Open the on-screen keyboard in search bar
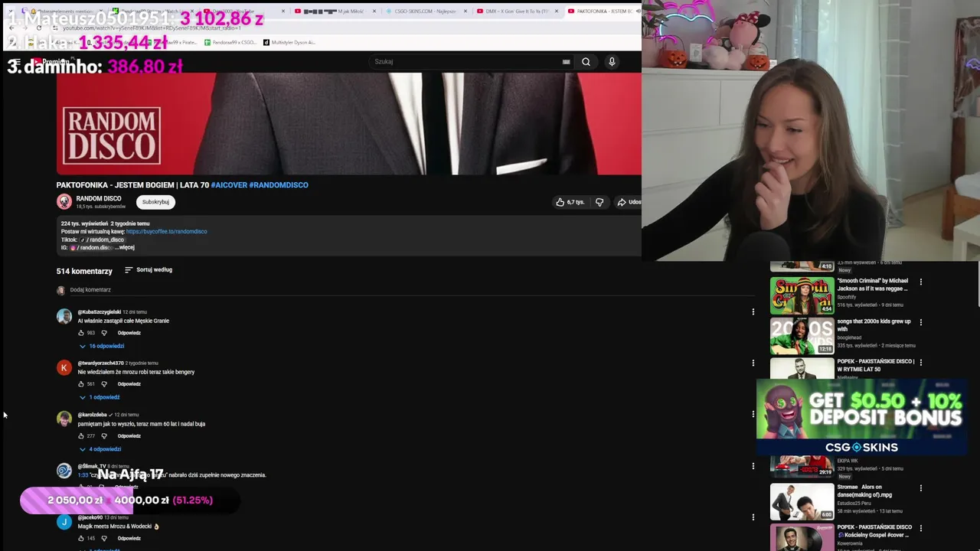980x551 pixels. click(x=566, y=62)
